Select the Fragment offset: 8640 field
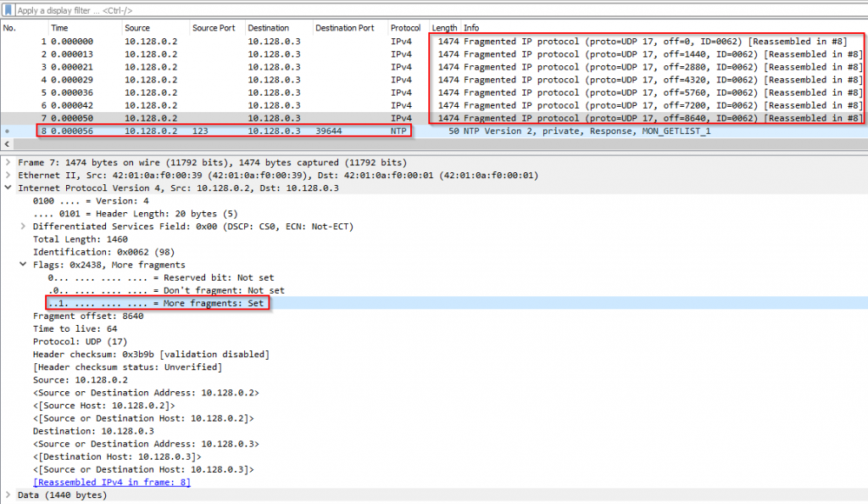Screen dimensions: 868x504 click(x=88, y=316)
